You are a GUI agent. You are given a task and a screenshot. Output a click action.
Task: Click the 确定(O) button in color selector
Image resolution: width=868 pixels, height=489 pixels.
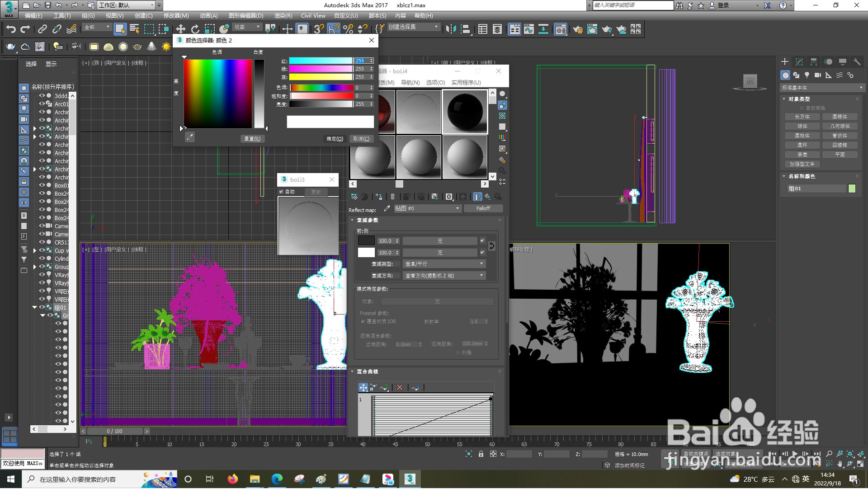click(x=335, y=139)
